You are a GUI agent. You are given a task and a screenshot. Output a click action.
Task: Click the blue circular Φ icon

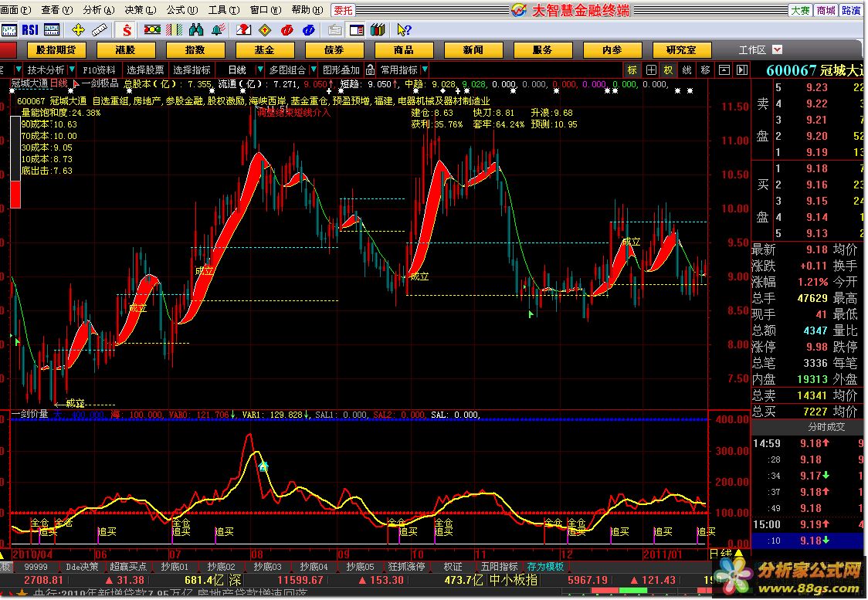coord(308,30)
